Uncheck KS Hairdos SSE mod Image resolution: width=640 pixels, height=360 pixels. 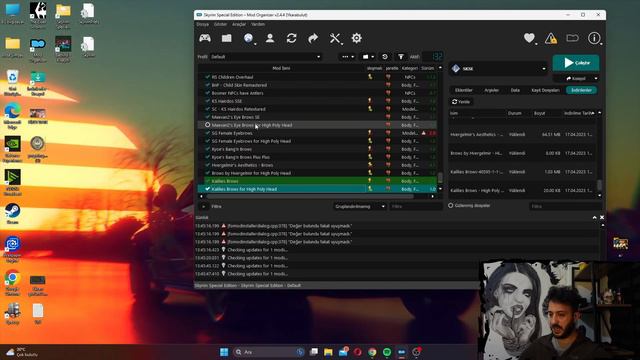[207, 101]
